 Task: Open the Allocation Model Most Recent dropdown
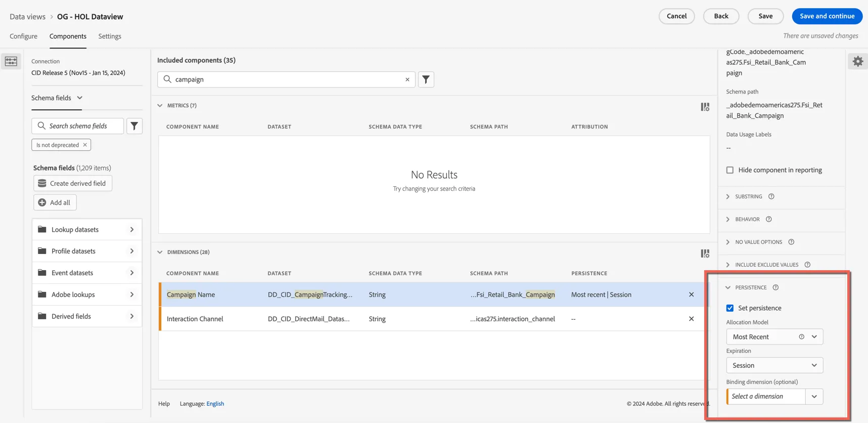click(774, 337)
